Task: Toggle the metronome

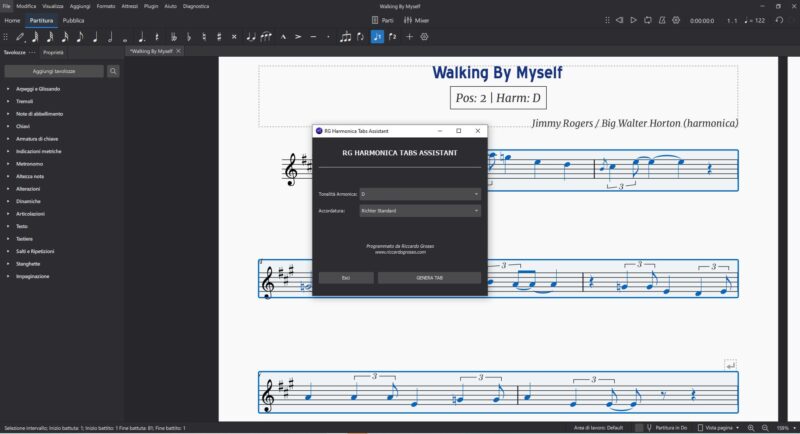Action: pos(662,20)
